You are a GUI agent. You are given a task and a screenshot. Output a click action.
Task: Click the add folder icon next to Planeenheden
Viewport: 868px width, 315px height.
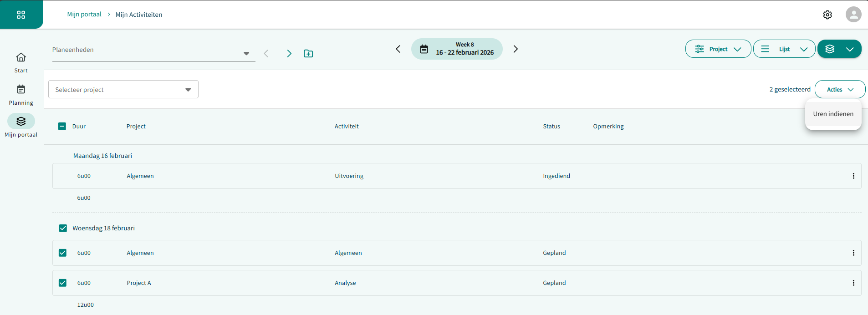pyautogui.click(x=308, y=54)
